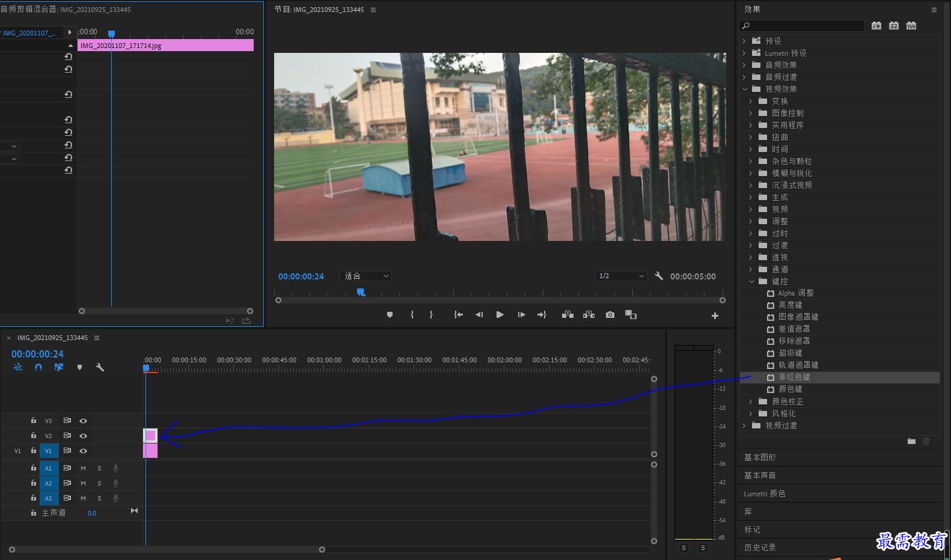Image resolution: width=951 pixels, height=560 pixels.
Task: Click the effects search field
Action: (803, 26)
